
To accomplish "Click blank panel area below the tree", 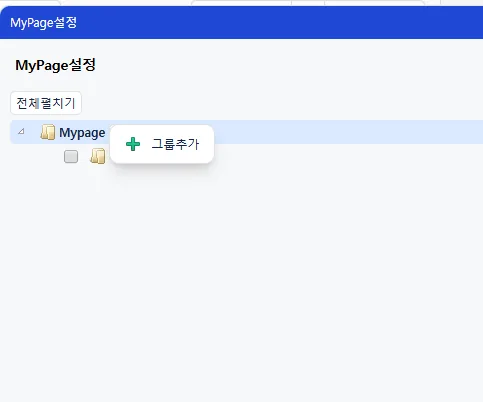I will pyautogui.click(x=241, y=283).
